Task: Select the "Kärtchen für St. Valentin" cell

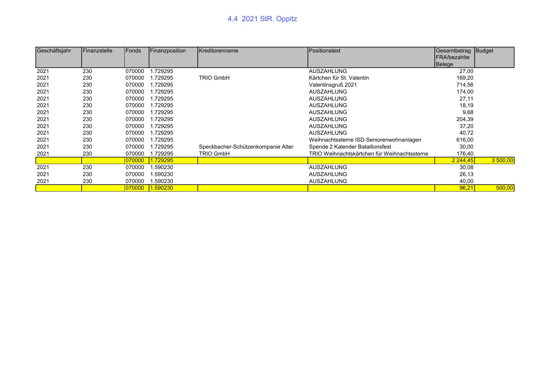Action: tap(339, 78)
